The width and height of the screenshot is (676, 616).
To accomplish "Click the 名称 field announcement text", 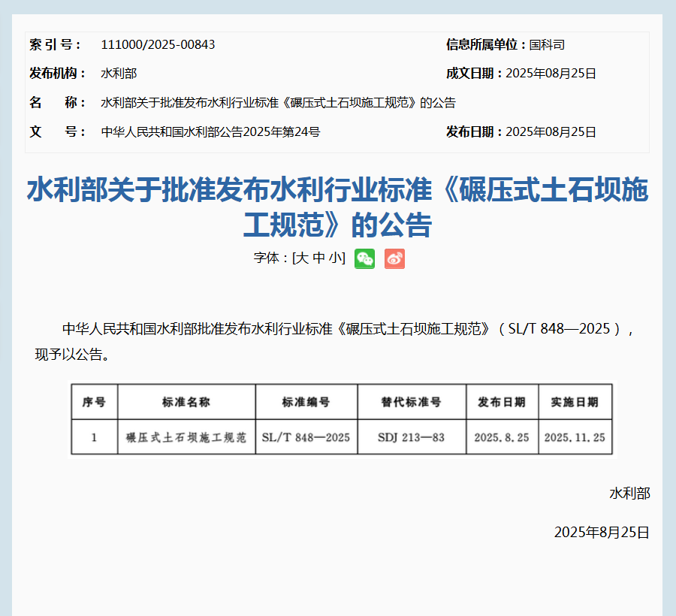I will click(x=278, y=103).
